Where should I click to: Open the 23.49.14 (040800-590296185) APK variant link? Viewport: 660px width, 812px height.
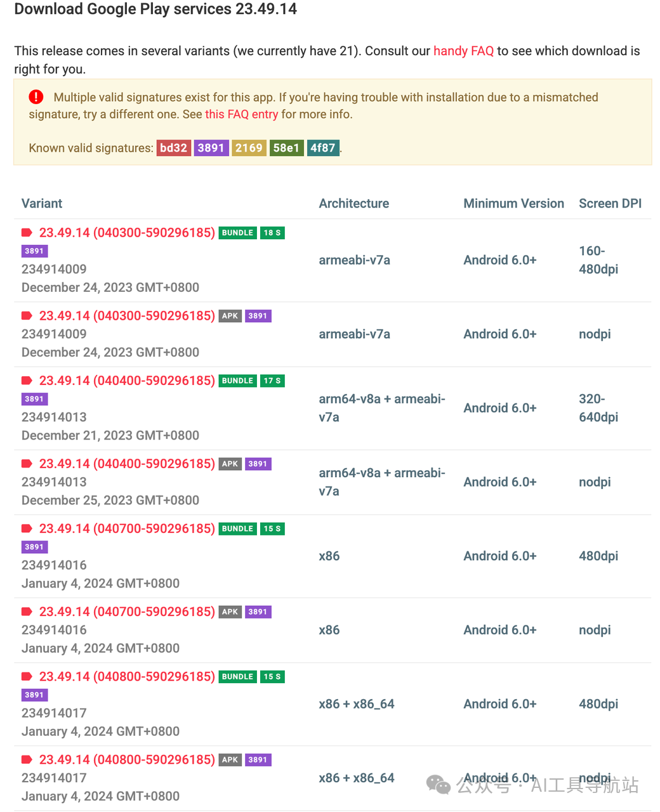click(127, 759)
